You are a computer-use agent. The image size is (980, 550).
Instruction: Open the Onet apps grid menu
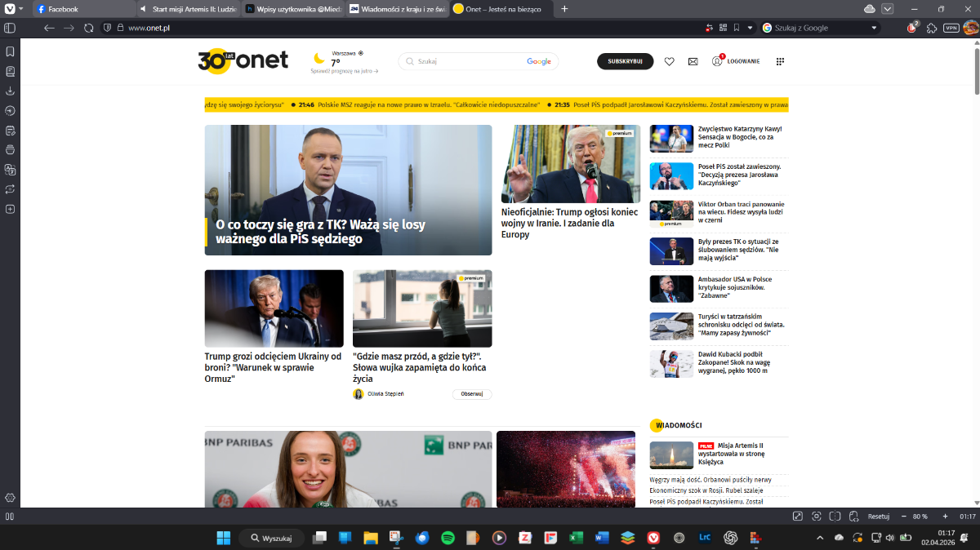(780, 61)
